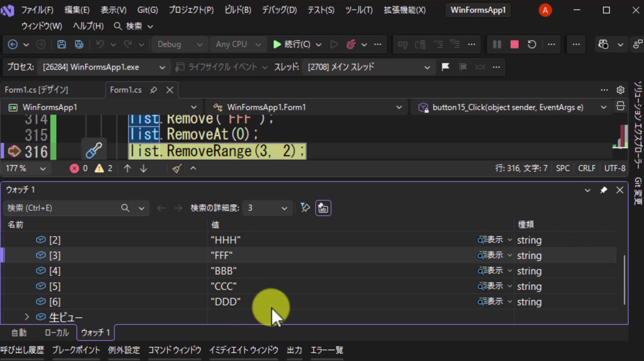This screenshot has width=644, height=361.
Task: Toggle breakpoint marker on line 316
Action: click(x=14, y=151)
